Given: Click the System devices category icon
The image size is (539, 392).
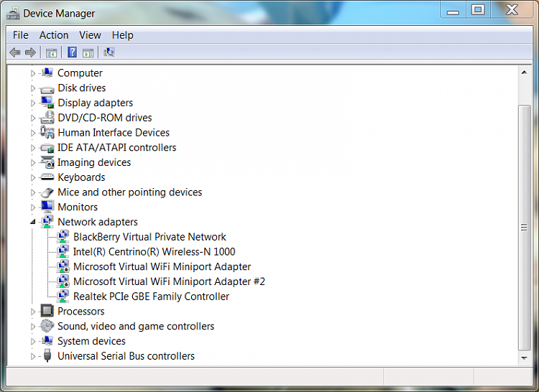Looking at the screenshot, I should click(47, 341).
